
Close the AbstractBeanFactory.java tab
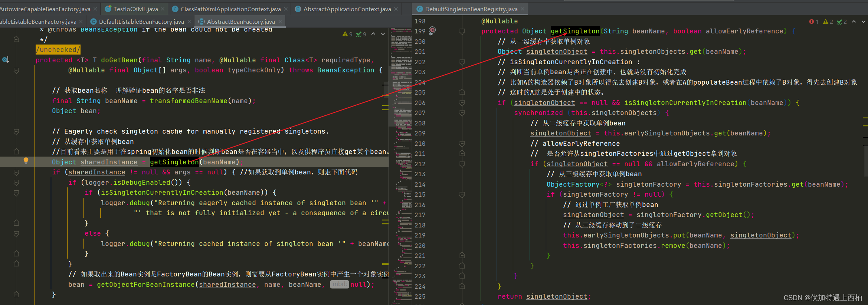(280, 22)
